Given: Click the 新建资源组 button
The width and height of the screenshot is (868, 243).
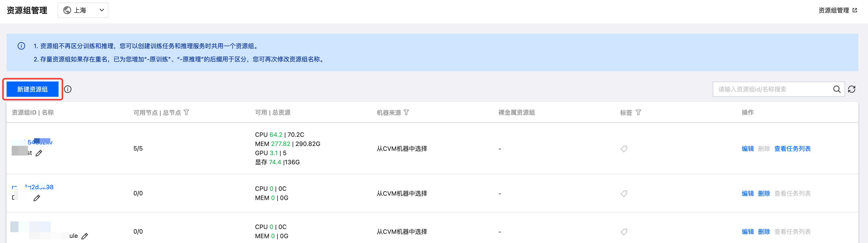Looking at the screenshot, I should (x=32, y=89).
